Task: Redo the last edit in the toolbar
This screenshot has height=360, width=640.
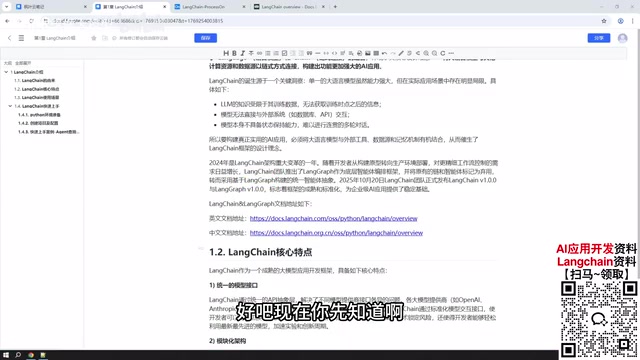Action: (x=393, y=53)
